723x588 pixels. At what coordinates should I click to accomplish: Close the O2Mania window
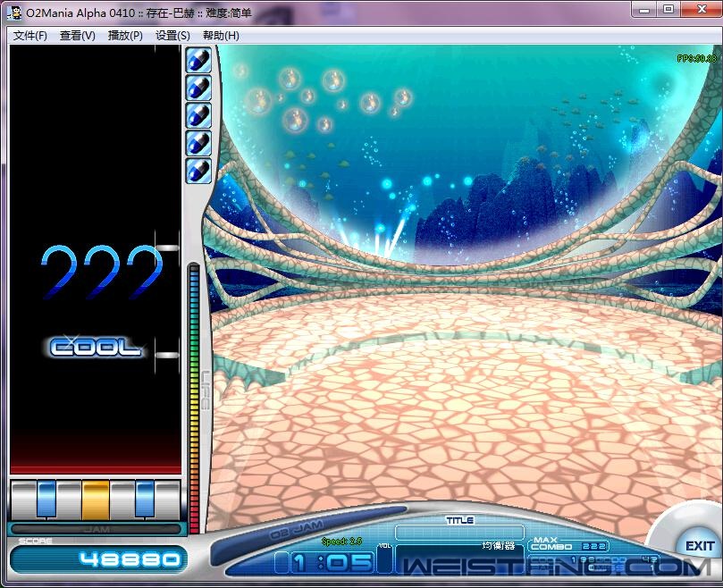click(x=702, y=10)
